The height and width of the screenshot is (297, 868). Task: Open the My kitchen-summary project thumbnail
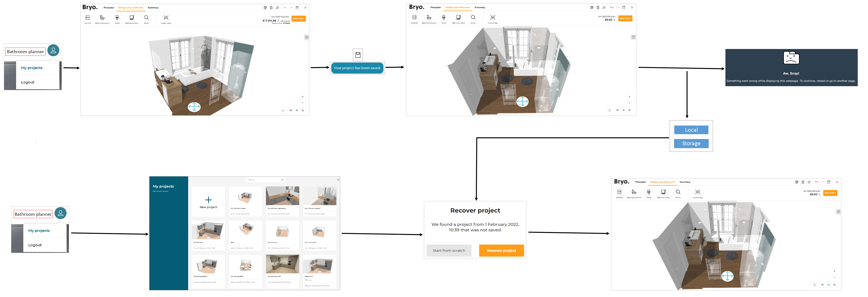pos(282,196)
